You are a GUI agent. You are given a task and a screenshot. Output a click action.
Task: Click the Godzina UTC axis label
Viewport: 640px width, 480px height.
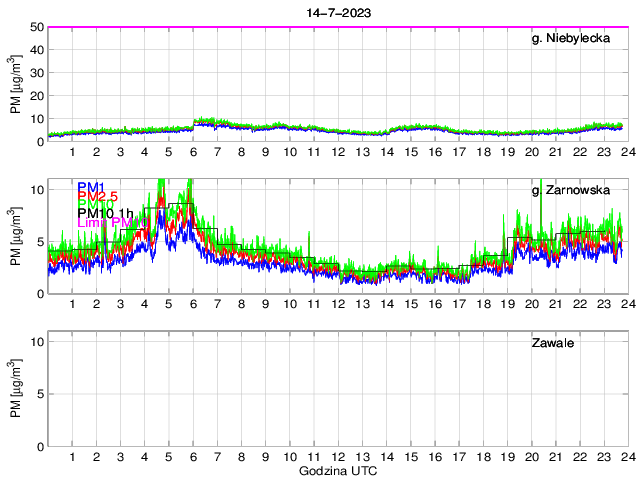tap(336, 470)
